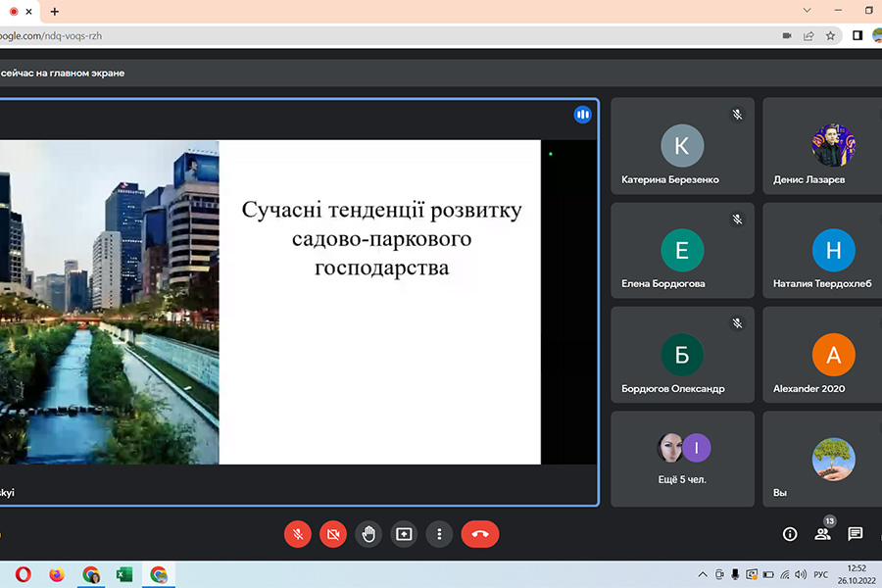Open Excel from the taskbar

pos(124,574)
